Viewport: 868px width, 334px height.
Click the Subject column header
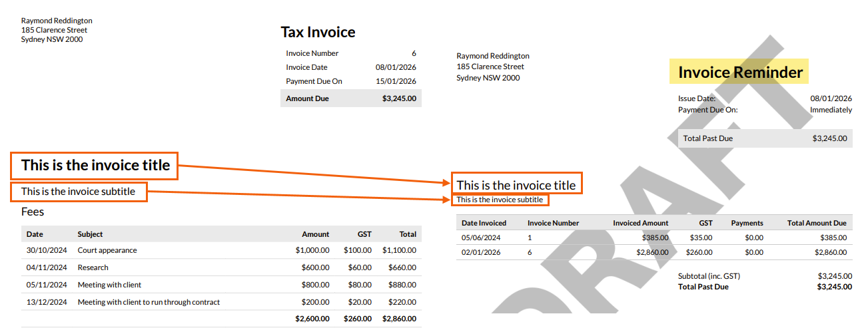pos(90,234)
